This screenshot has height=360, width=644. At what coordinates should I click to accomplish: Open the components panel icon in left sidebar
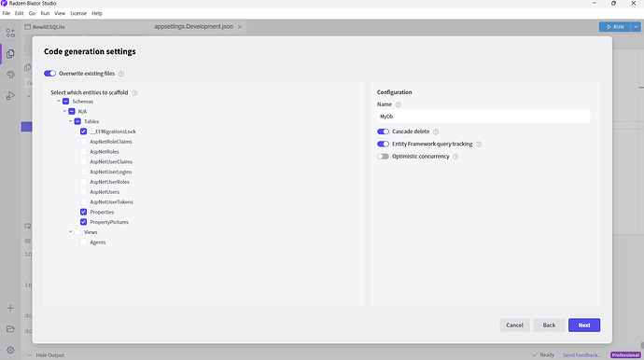pos(10,33)
